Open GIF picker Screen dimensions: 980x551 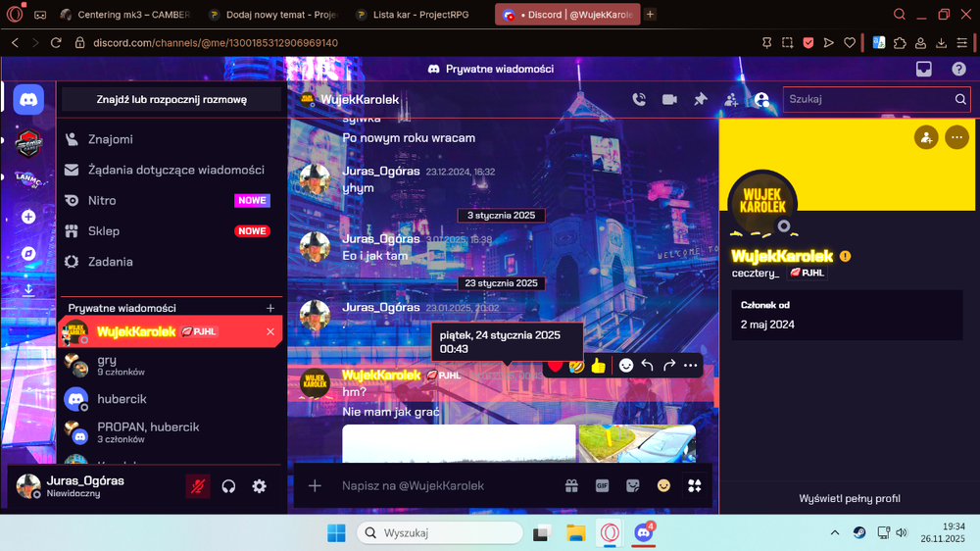(x=602, y=486)
